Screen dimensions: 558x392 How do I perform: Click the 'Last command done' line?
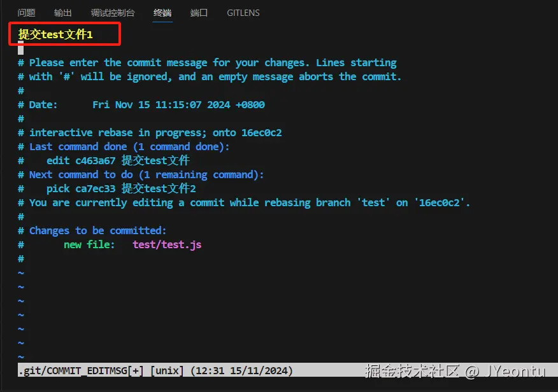click(124, 146)
